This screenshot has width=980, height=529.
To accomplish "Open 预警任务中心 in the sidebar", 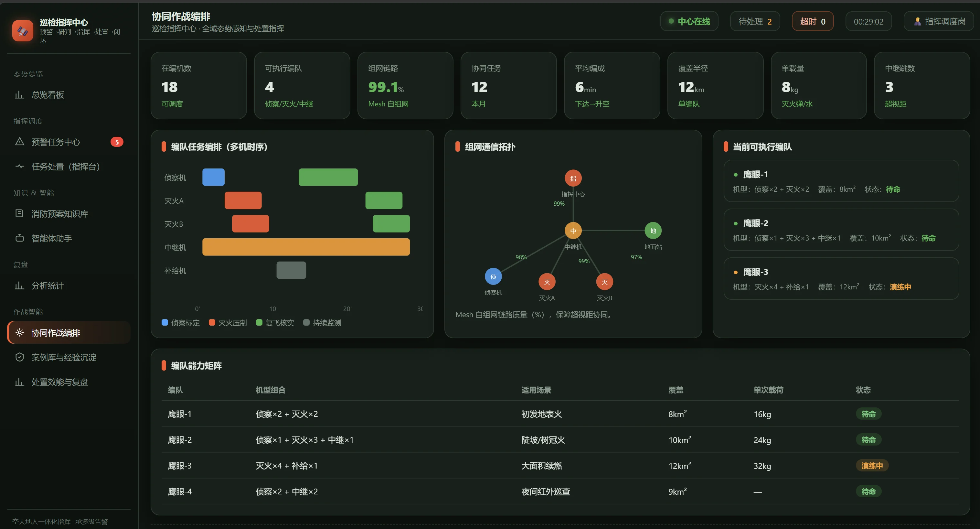I will tap(69, 142).
